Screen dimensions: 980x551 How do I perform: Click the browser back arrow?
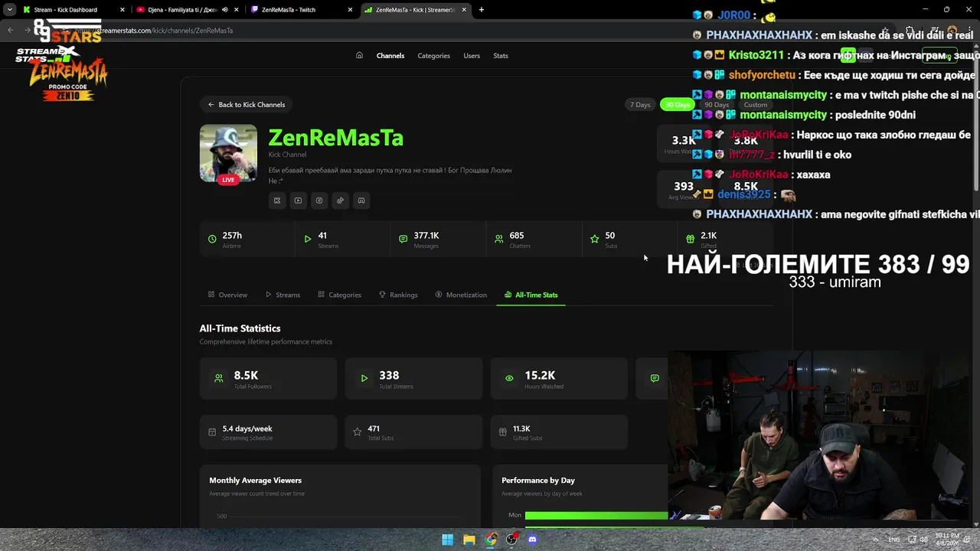[10, 31]
